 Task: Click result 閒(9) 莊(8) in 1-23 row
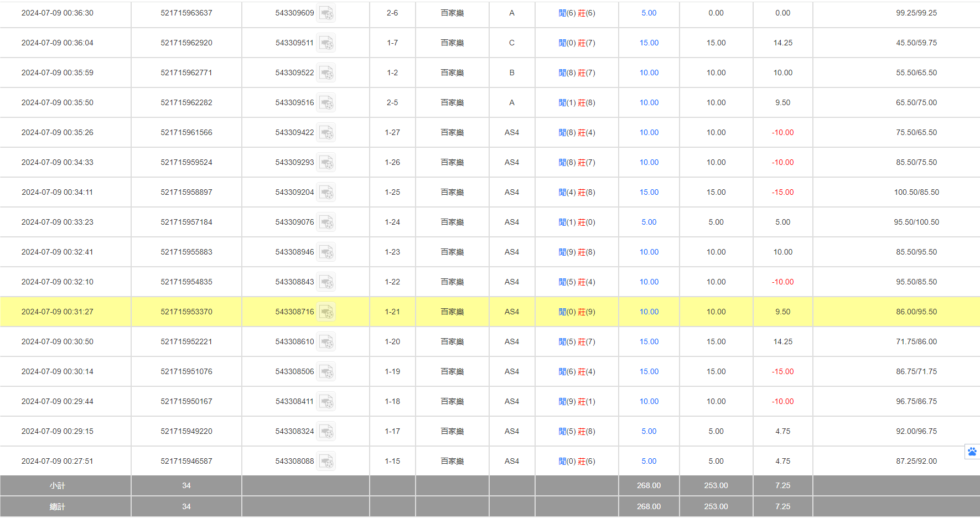point(577,252)
